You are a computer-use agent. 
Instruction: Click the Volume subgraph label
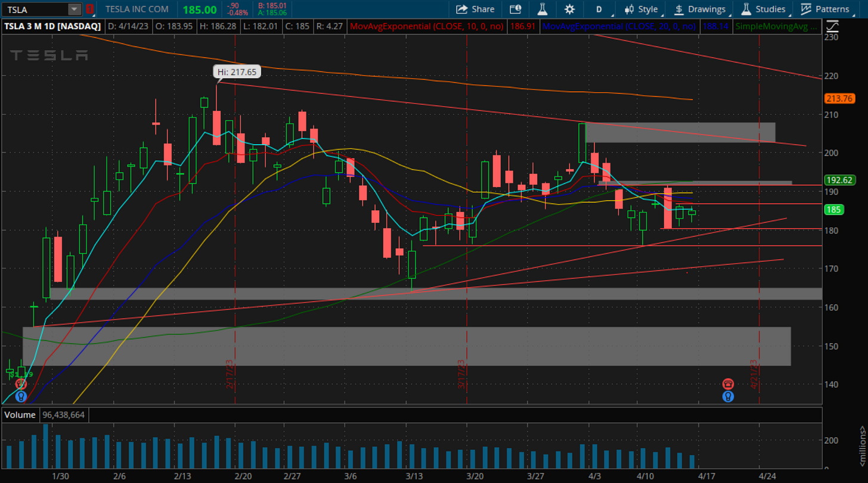20,415
